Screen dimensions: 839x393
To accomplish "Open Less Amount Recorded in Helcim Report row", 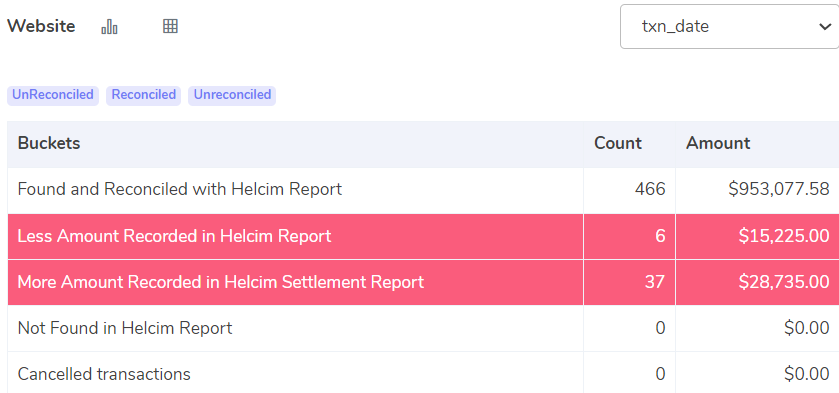I will click(423, 236).
